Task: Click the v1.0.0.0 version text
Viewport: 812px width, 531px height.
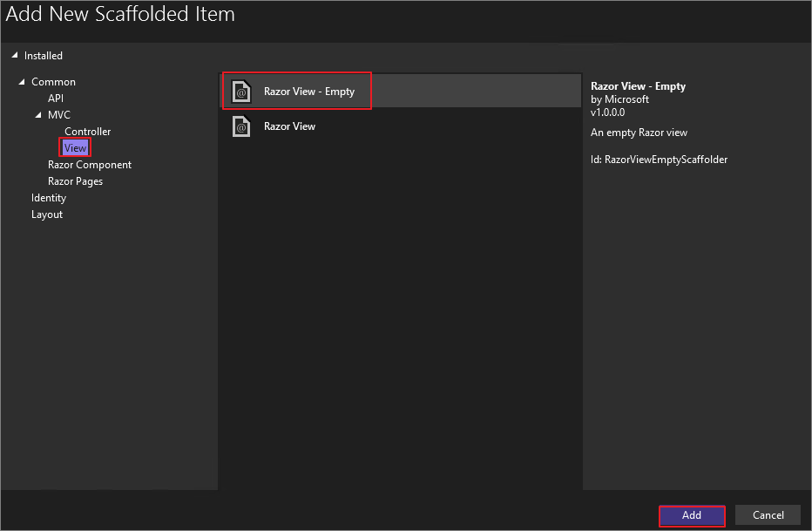Action: (x=607, y=112)
